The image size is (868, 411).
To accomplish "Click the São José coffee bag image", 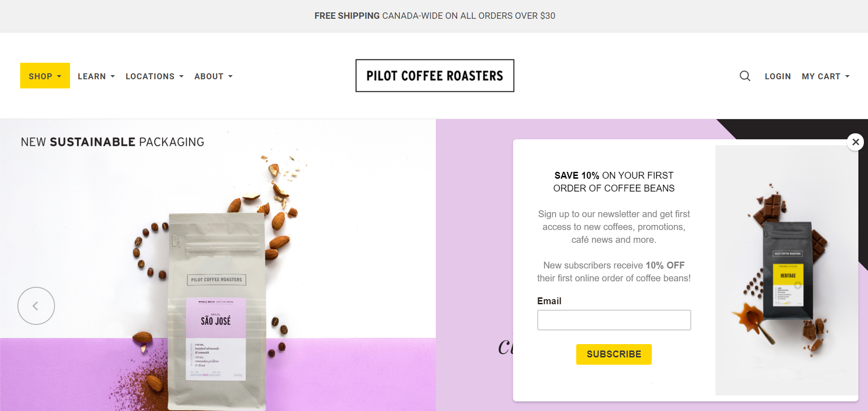I will pos(217,311).
